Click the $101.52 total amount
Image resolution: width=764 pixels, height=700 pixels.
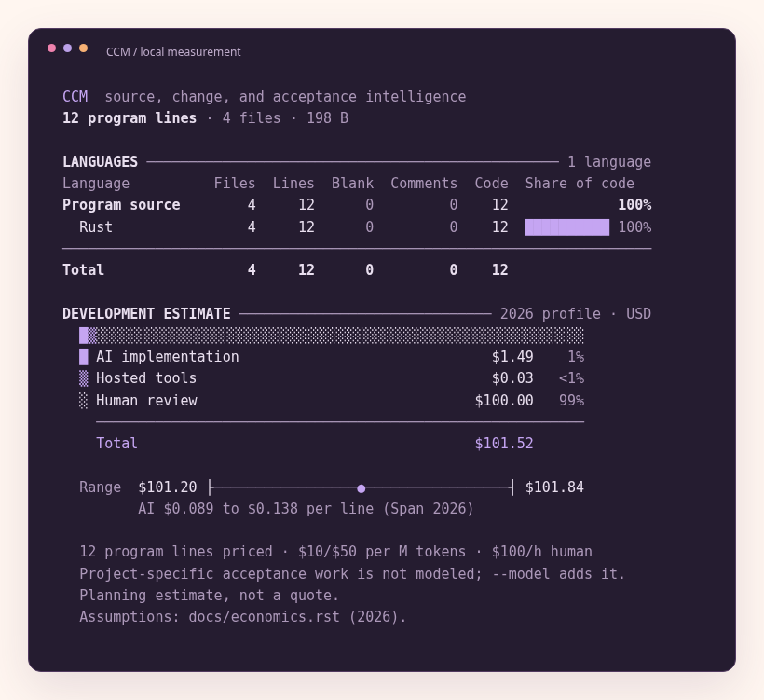pos(504,443)
